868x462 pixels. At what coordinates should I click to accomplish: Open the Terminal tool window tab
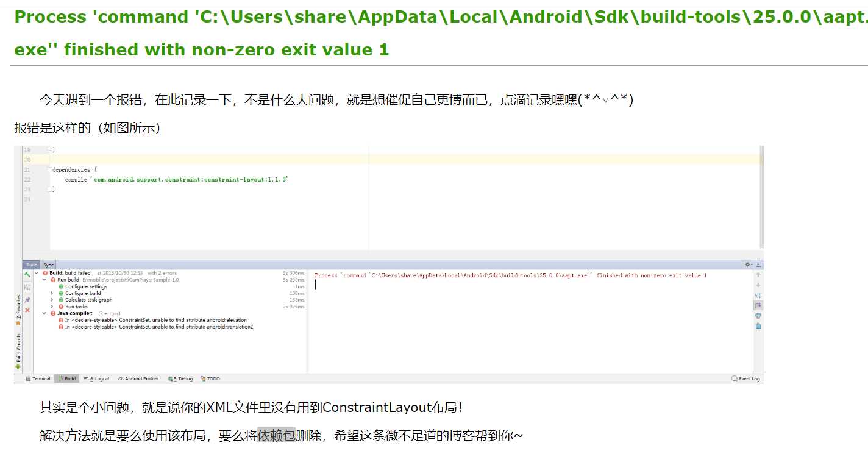pos(38,378)
